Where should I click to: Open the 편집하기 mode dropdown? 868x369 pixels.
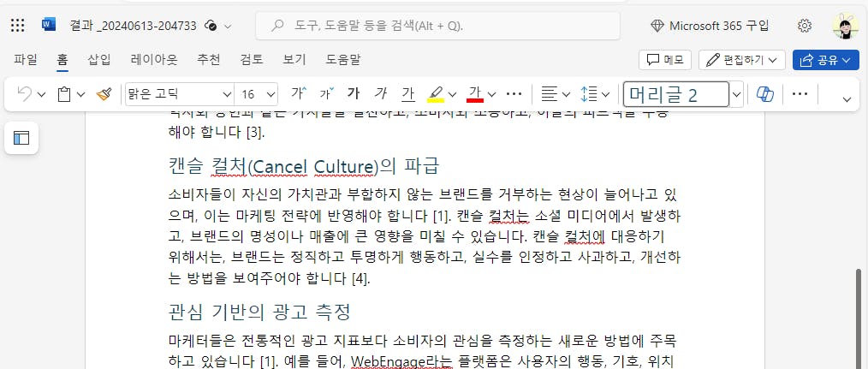742,60
